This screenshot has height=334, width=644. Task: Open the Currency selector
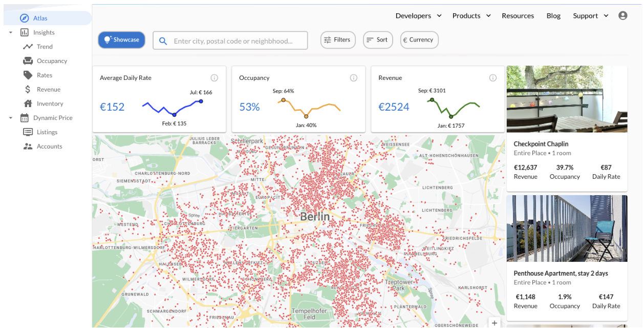click(x=419, y=39)
